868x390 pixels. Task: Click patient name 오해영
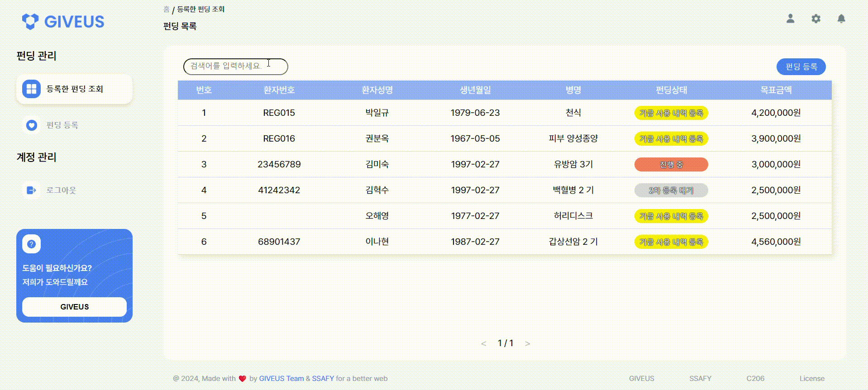377,216
